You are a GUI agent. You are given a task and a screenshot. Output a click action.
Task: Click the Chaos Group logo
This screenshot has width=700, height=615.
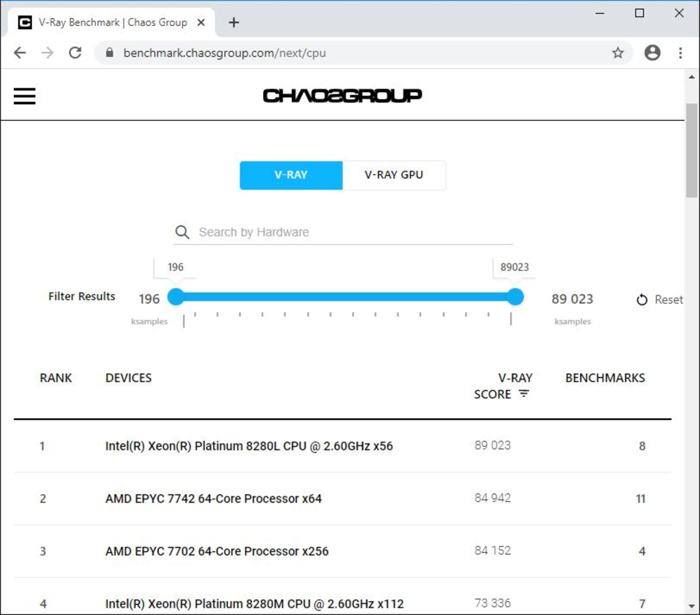(x=342, y=96)
